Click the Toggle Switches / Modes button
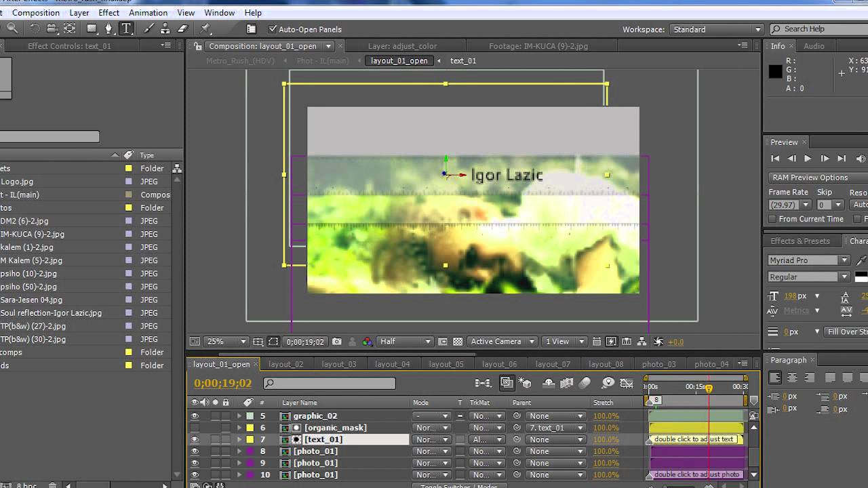Viewport: 868px width, 488px height. (459, 486)
